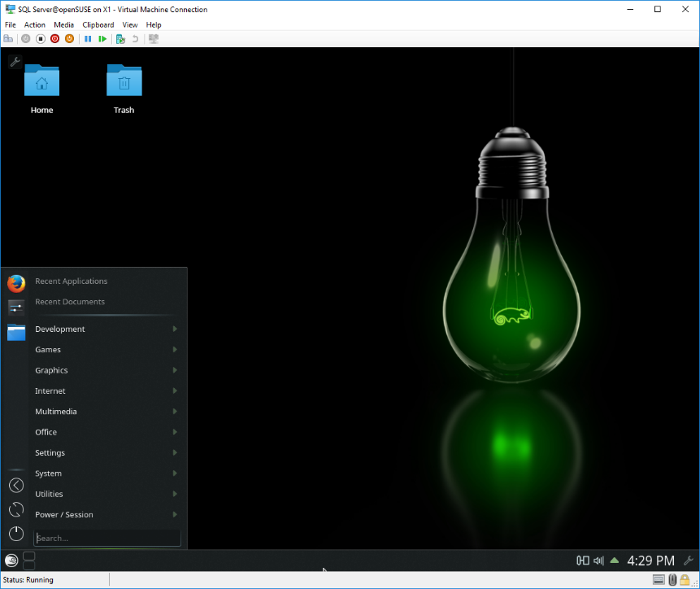
Task: Click the Enhanced Session toolbar icon
Action: [154, 39]
